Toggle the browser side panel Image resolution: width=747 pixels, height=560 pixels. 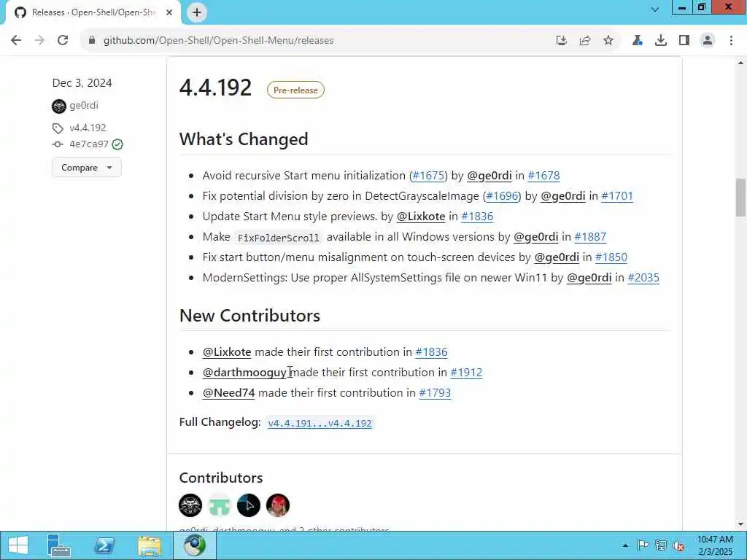coord(684,41)
